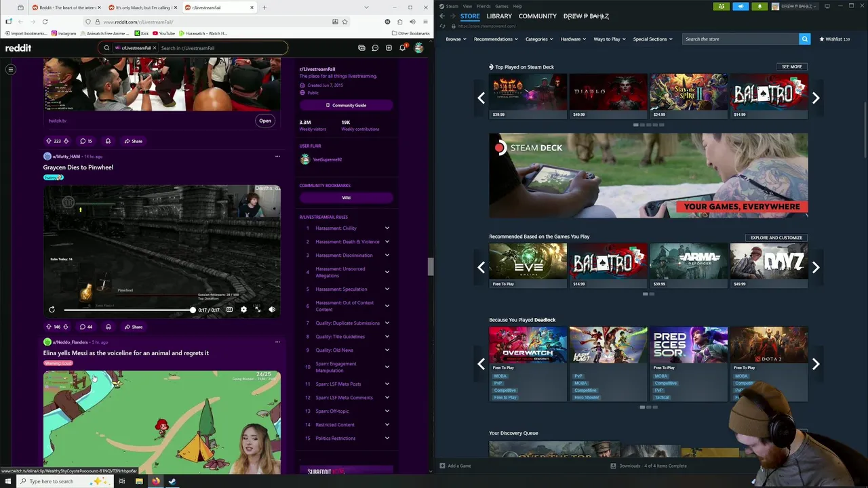Open the Browse dropdown in Steam store
The height and width of the screenshot is (488, 868).
456,39
